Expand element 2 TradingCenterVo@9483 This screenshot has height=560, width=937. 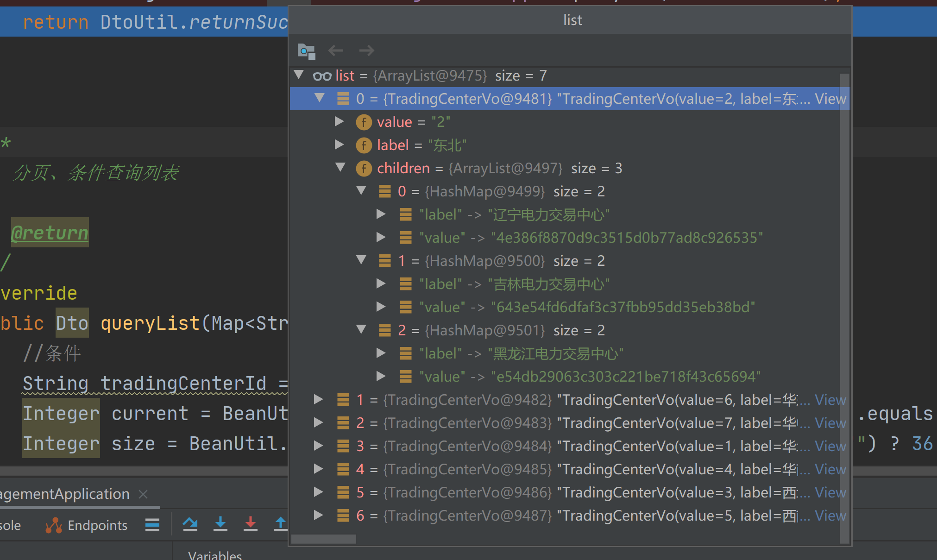click(x=319, y=422)
